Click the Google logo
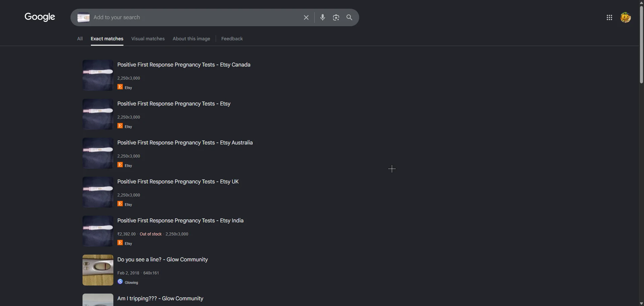 point(40,17)
